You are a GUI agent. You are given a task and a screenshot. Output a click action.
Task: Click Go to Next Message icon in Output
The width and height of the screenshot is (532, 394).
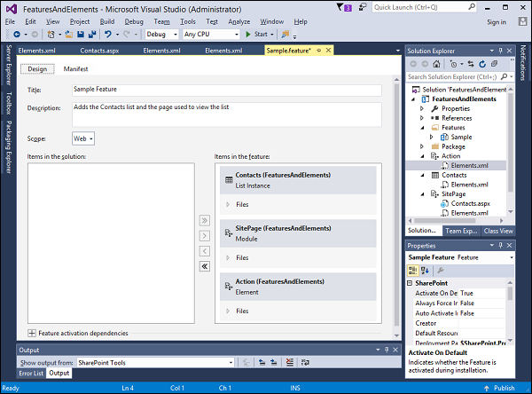pos(273,363)
